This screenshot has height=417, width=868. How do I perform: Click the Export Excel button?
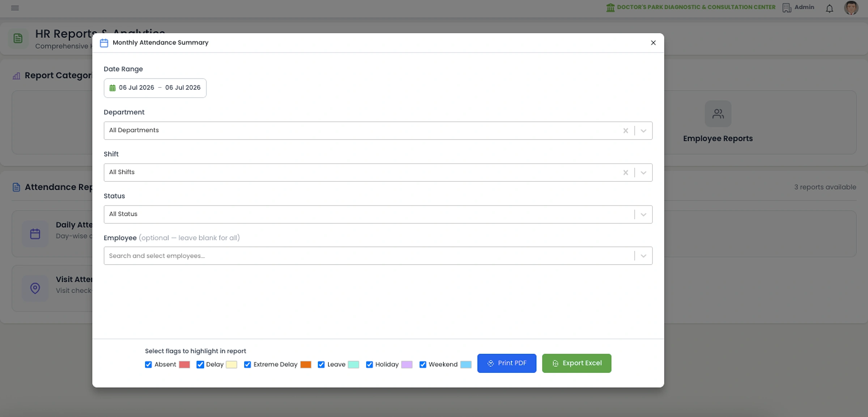(x=576, y=363)
